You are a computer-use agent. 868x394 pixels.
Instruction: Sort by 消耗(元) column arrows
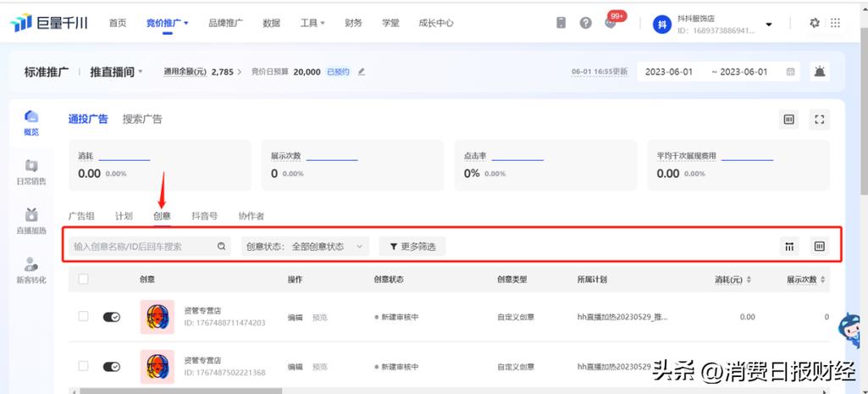click(x=749, y=280)
